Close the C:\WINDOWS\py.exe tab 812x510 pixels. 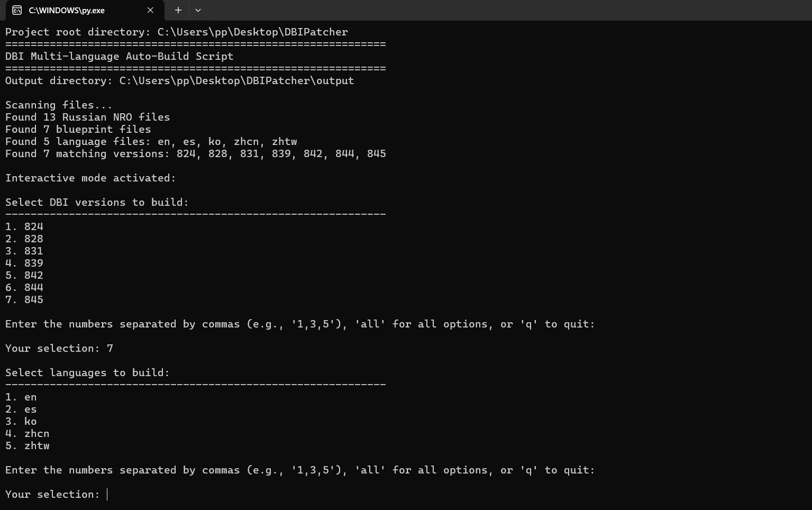[x=150, y=10]
